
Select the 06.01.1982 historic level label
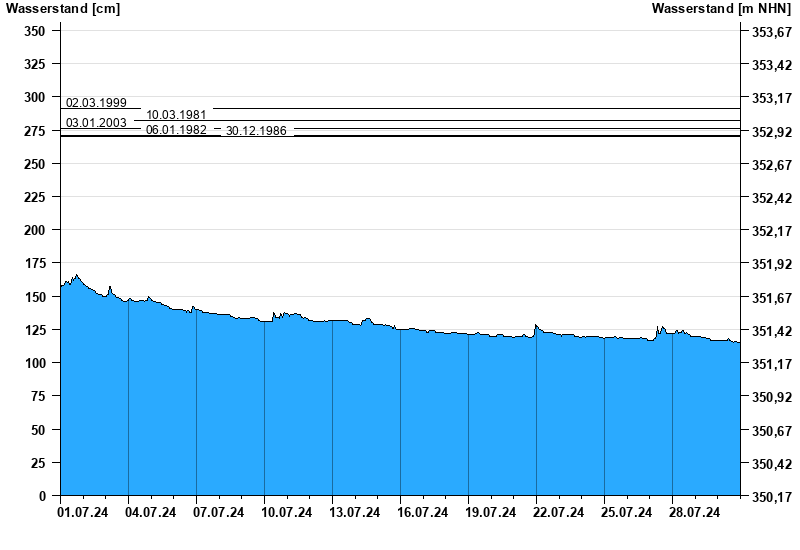176,130
